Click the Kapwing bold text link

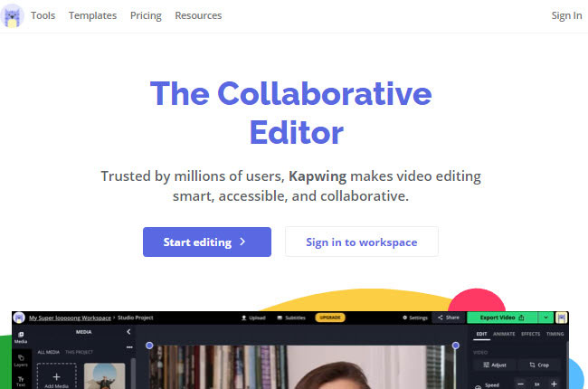click(x=318, y=176)
